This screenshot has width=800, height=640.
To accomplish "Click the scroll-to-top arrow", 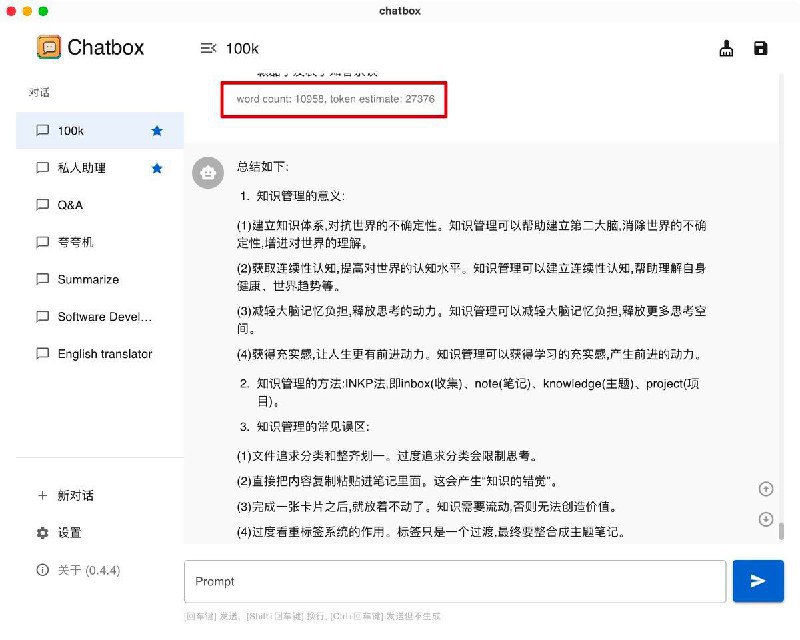I will [x=766, y=489].
